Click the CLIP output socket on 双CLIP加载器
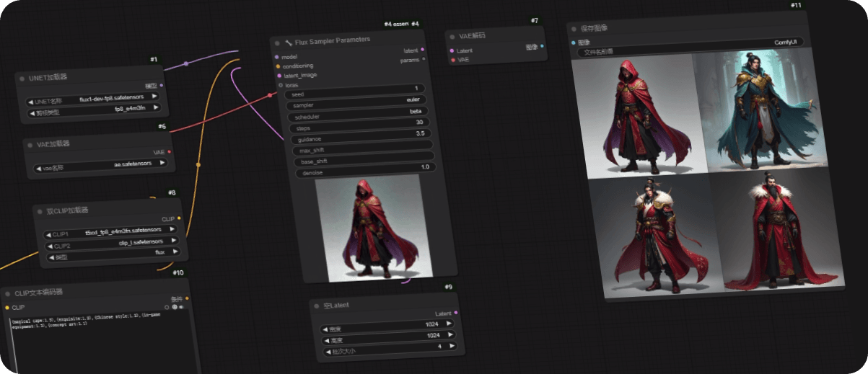The image size is (868, 374). [179, 218]
